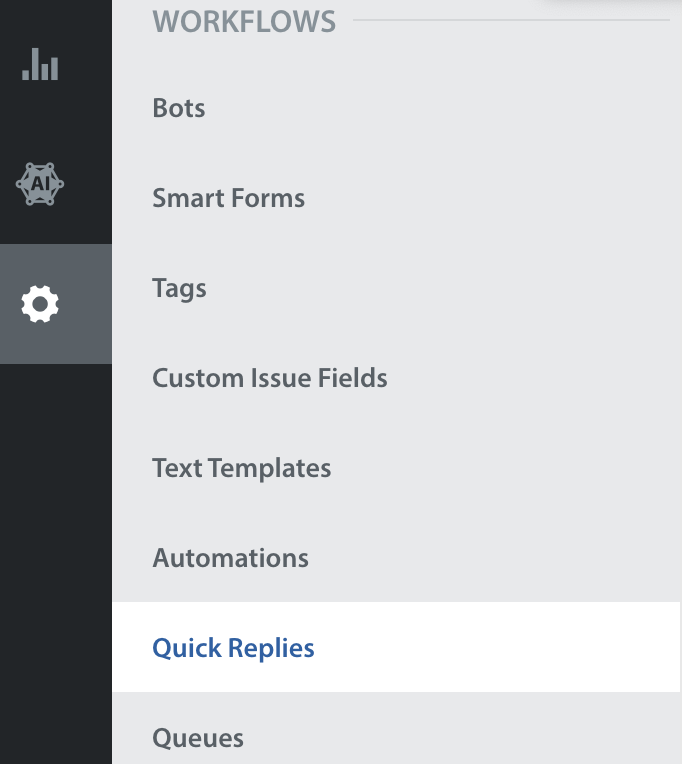The height and width of the screenshot is (764, 682).
Task: Click the white active row behind Quick Replies
Action: coord(396,647)
